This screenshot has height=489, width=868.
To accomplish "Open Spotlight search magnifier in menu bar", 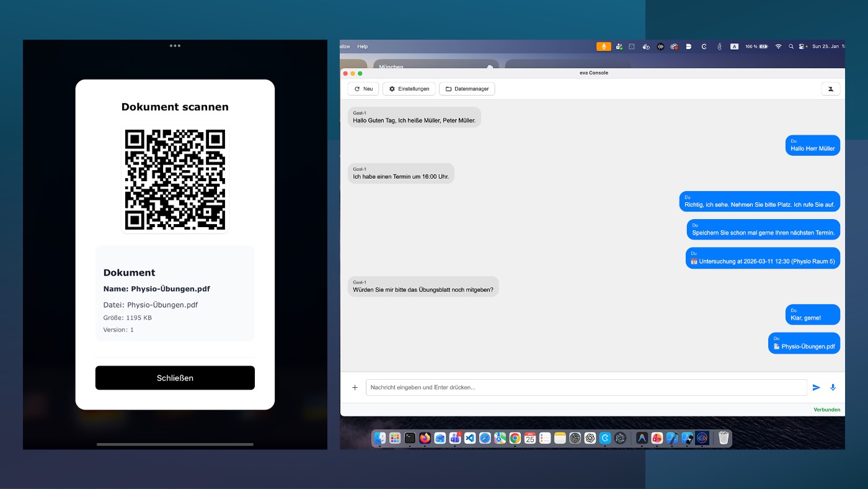I will tap(790, 47).
